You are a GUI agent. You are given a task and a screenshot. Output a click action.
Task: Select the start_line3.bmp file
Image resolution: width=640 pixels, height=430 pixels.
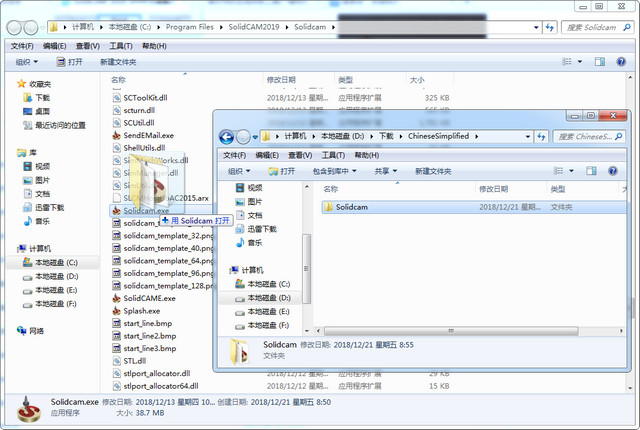point(144,348)
